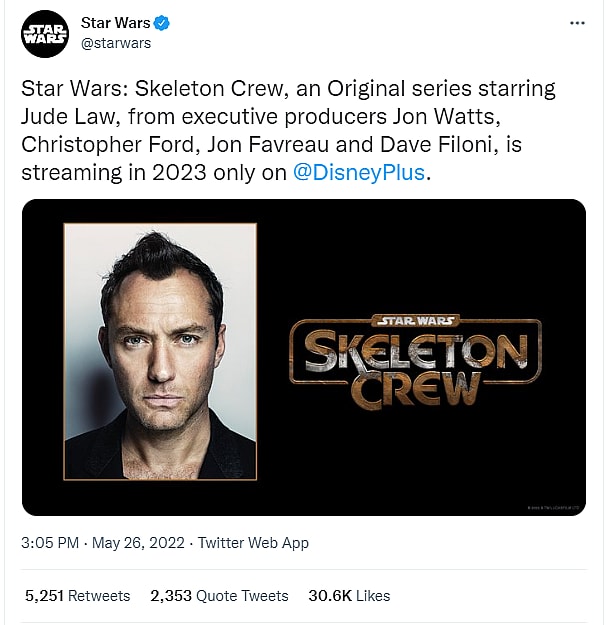Click the small Star Wars logo above Skeleton Crew
Viewport: 608px width, 625px height.
point(415,321)
